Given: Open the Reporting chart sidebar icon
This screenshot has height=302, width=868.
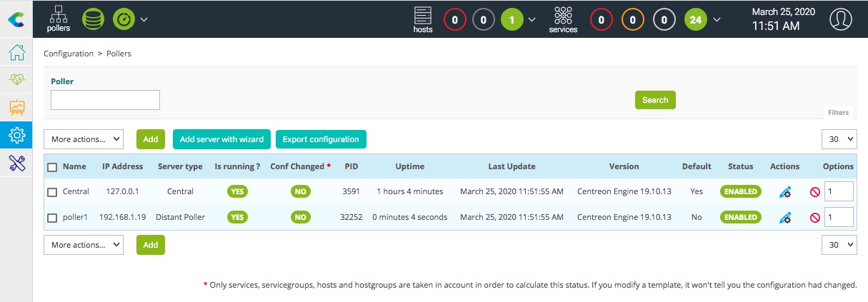Looking at the screenshot, I should (16, 107).
